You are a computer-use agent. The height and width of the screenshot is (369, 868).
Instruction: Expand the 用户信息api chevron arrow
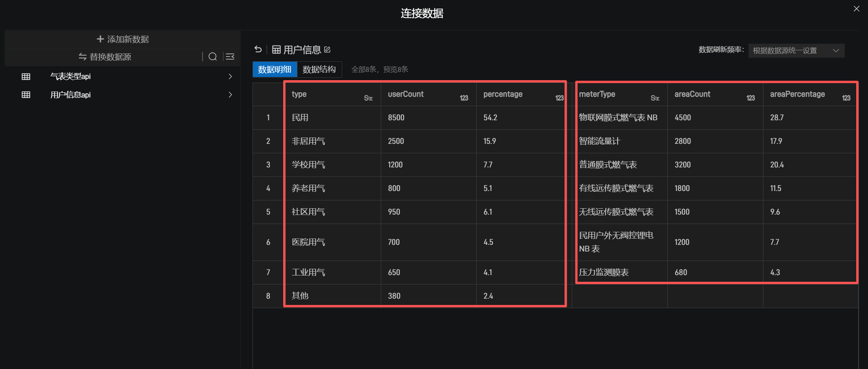coord(230,95)
